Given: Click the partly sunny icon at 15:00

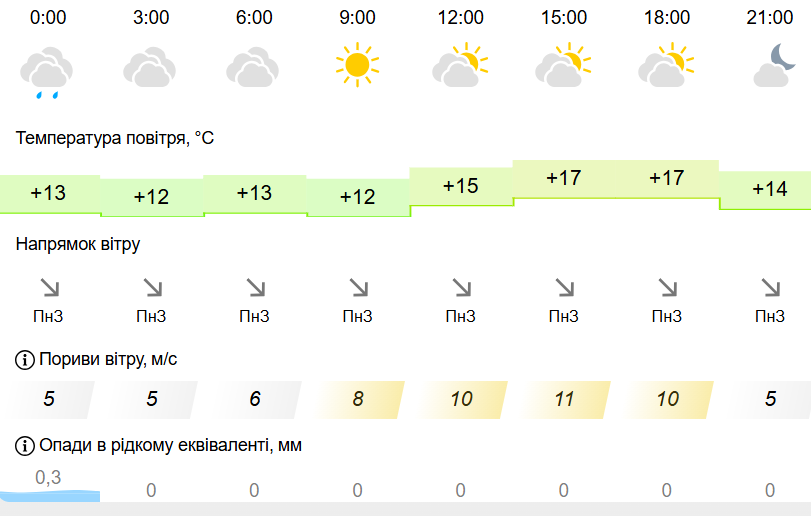Looking at the screenshot, I should tap(563, 67).
